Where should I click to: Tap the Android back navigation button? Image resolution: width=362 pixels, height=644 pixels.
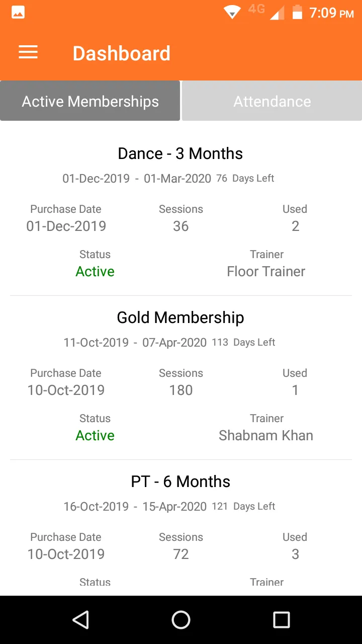(x=80, y=620)
